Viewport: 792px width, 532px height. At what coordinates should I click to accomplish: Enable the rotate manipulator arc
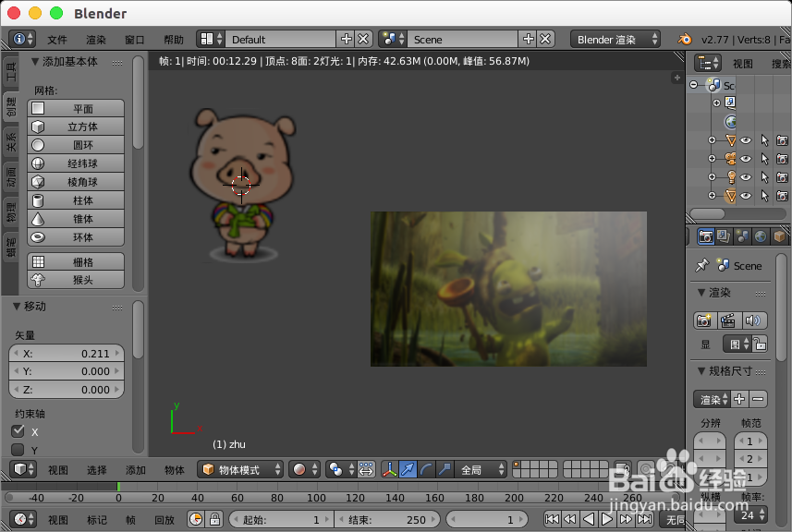(426, 469)
